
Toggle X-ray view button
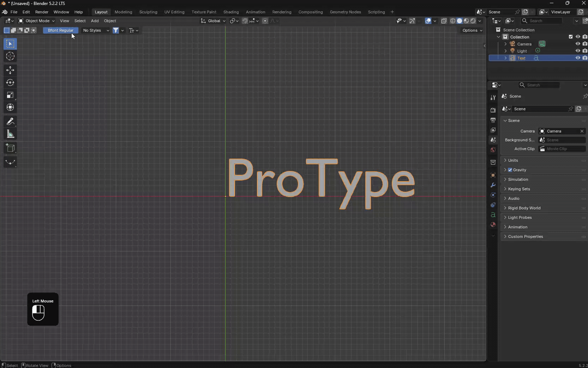444,21
